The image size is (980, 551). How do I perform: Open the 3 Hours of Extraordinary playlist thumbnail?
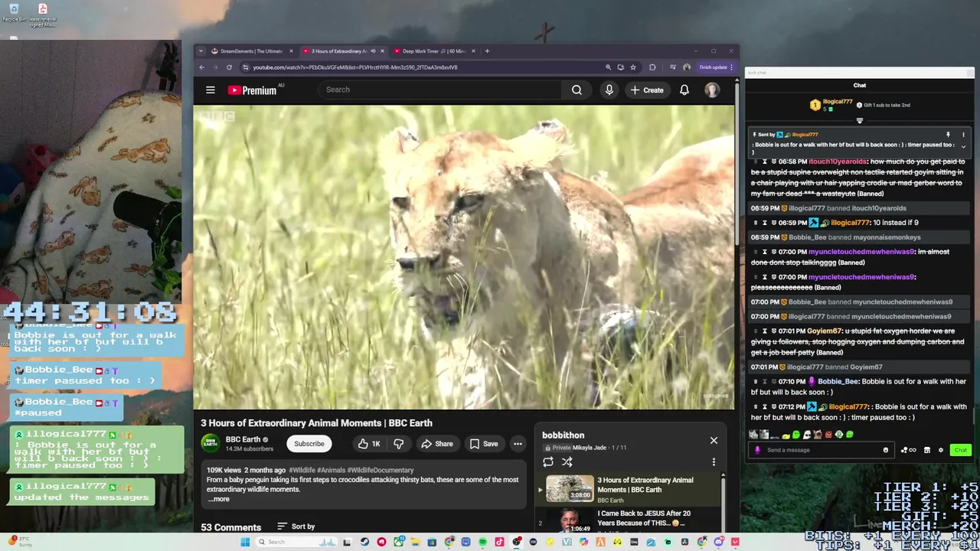coord(570,488)
